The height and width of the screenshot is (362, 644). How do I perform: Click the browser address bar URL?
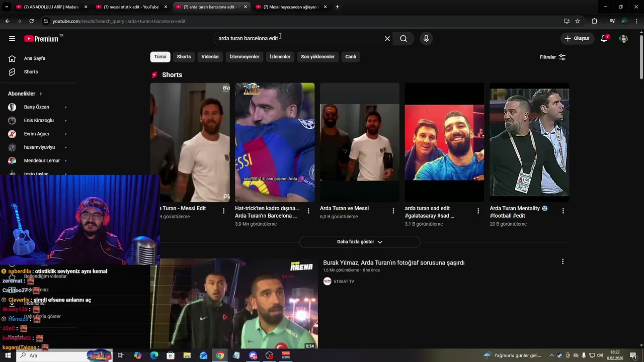[119, 21]
